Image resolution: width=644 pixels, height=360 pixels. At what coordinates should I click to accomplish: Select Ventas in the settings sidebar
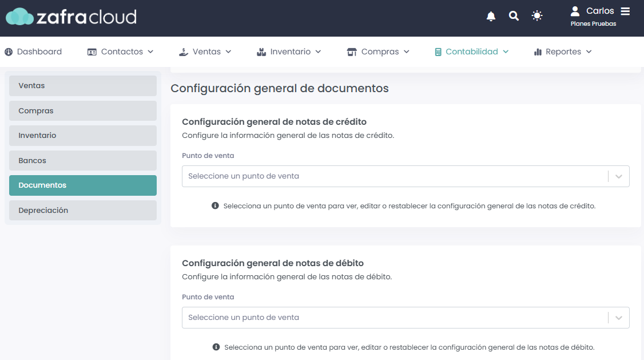pos(83,86)
